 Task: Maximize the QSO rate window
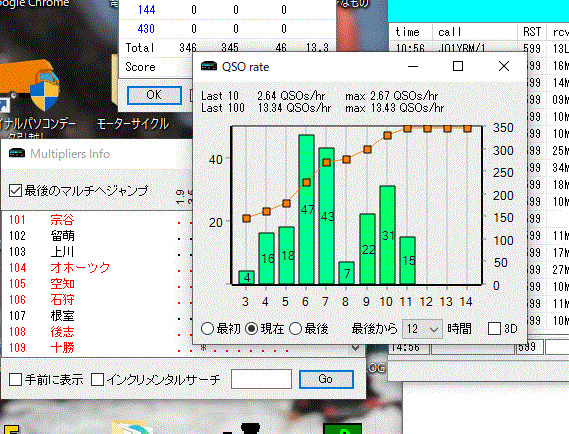point(458,66)
